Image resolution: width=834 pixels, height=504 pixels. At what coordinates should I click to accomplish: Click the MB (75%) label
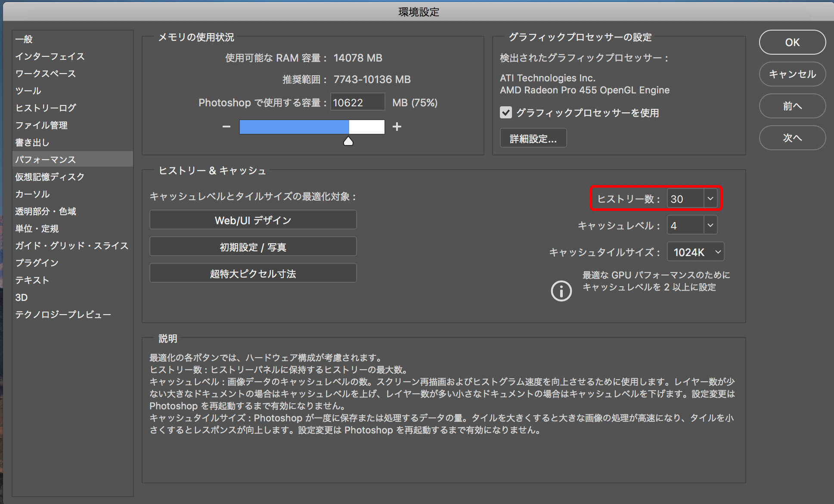415,102
